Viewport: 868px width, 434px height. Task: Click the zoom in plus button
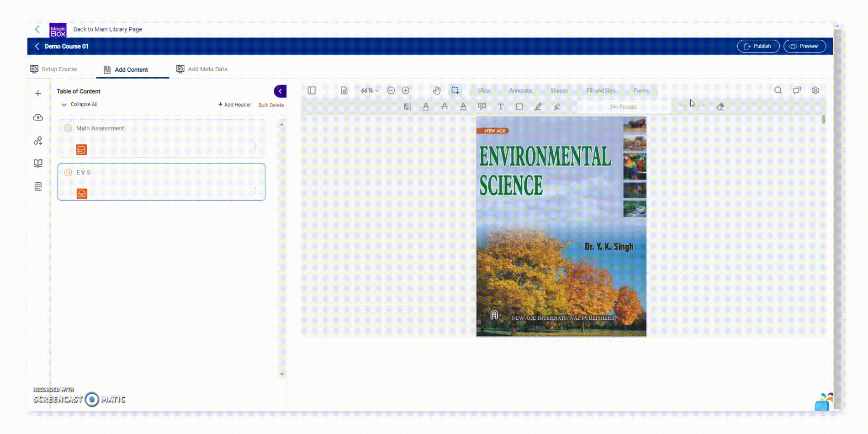(x=405, y=90)
